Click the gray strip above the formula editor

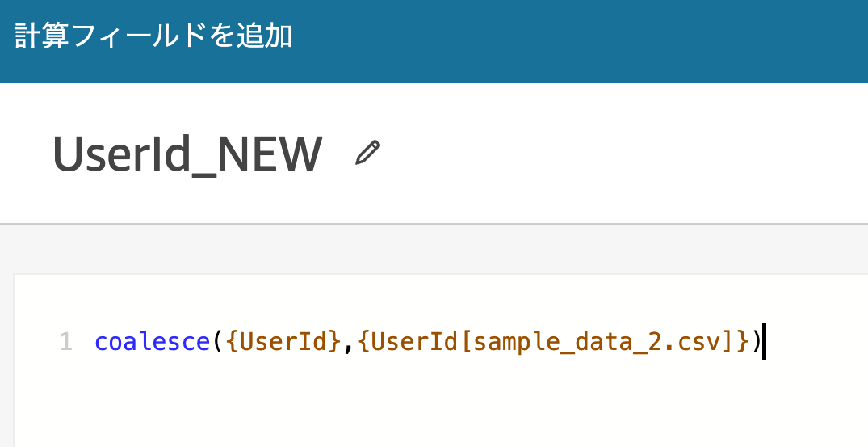434,249
